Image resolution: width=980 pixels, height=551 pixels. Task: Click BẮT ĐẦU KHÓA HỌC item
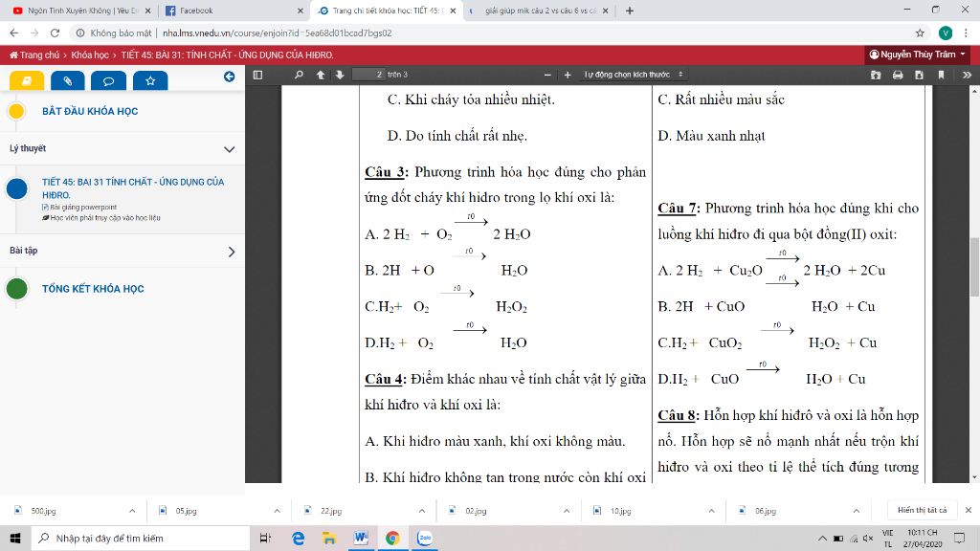tap(90, 111)
